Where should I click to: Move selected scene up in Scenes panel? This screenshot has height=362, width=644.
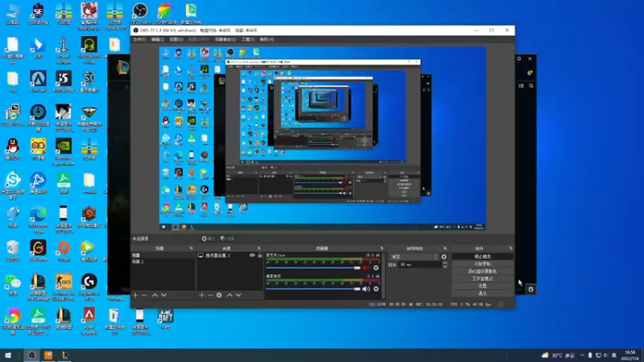click(x=155, y=295)
